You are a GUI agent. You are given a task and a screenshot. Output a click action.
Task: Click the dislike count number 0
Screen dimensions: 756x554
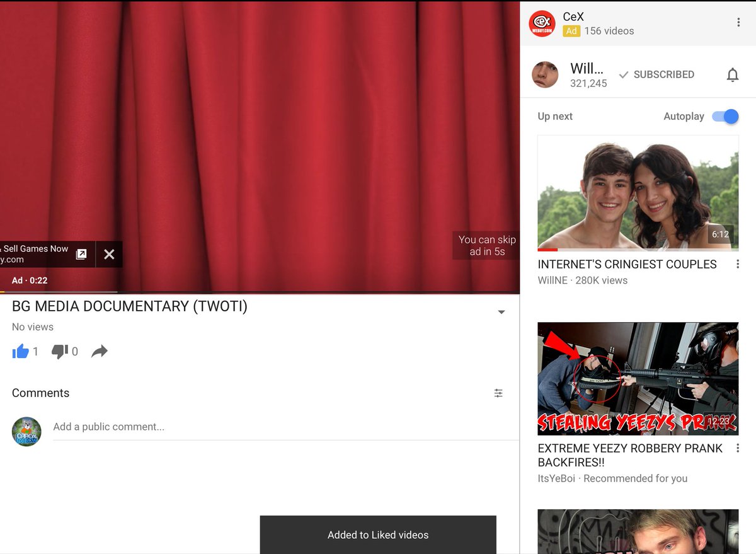pyautogui.click(x=75, y=352)
